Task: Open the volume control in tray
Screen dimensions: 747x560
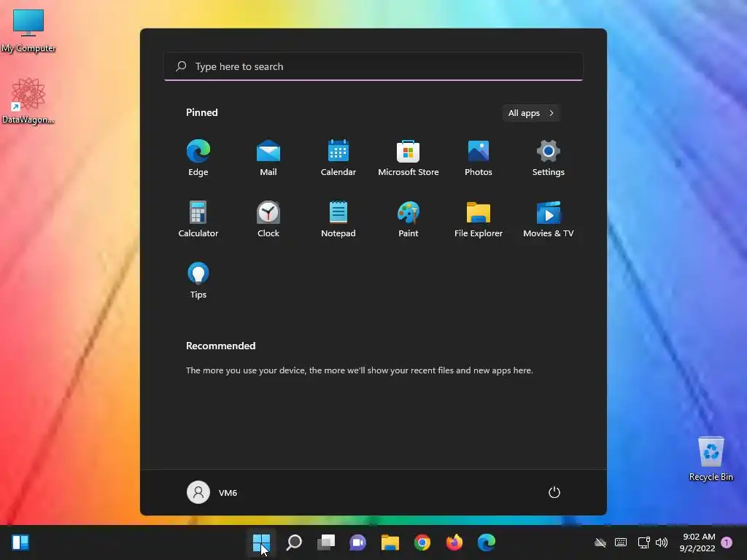Action: point(662,542)
